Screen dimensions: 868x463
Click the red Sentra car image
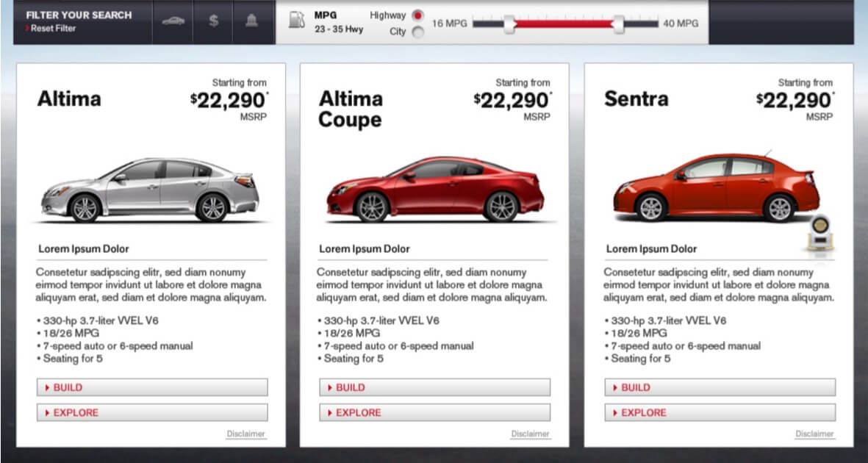pyautogui.click(x=717, y=187)
